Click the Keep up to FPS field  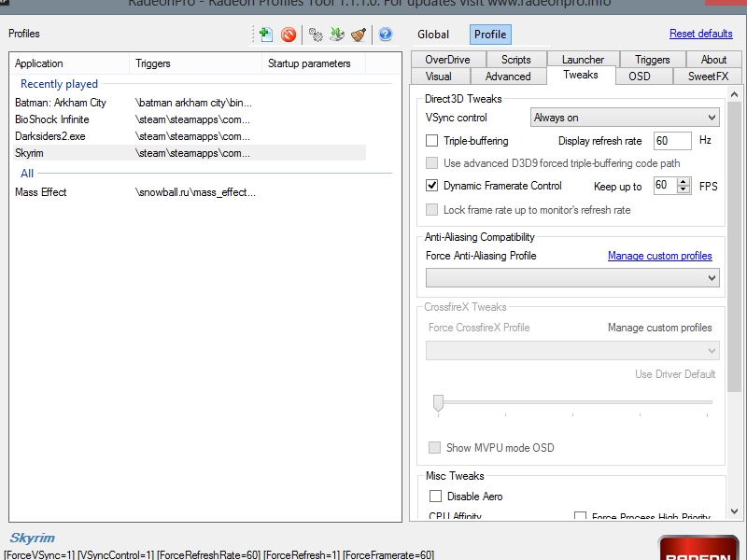[666, 185]
